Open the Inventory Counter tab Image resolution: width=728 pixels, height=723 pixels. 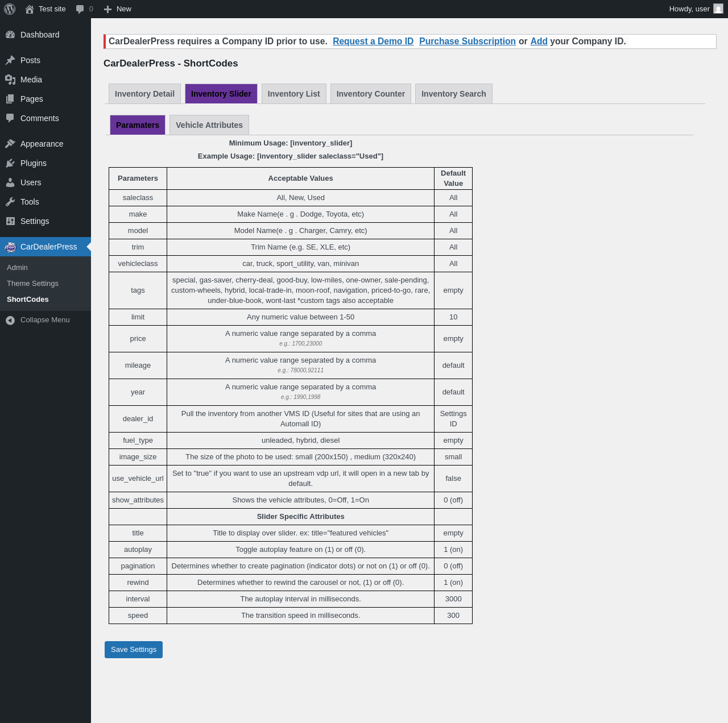click(x=371, y=94)
